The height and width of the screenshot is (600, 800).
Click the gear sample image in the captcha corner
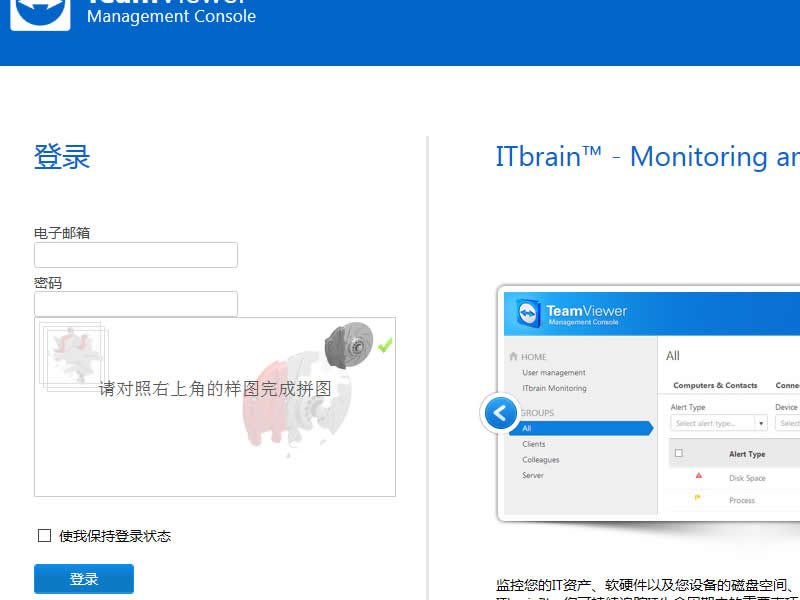(349, 348)
